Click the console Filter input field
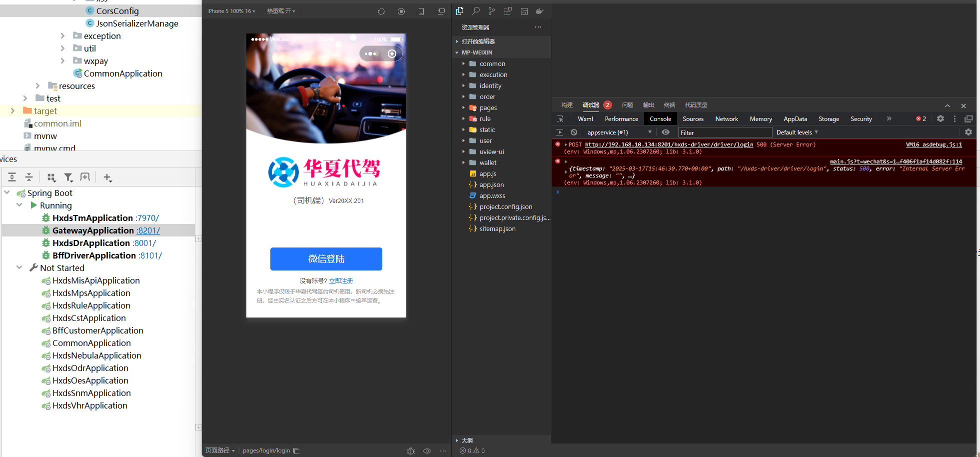980x457 pixels. point(725,132)
